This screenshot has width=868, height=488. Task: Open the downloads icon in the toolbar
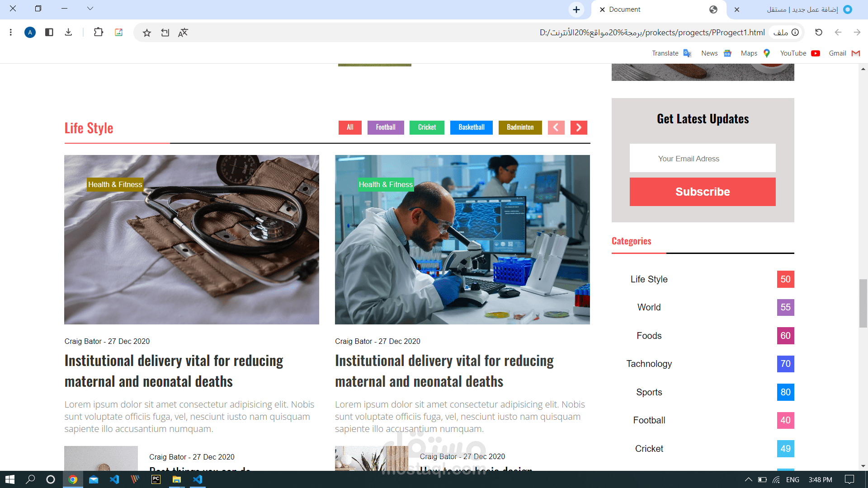pyautogui.click(x=68, y=32)
